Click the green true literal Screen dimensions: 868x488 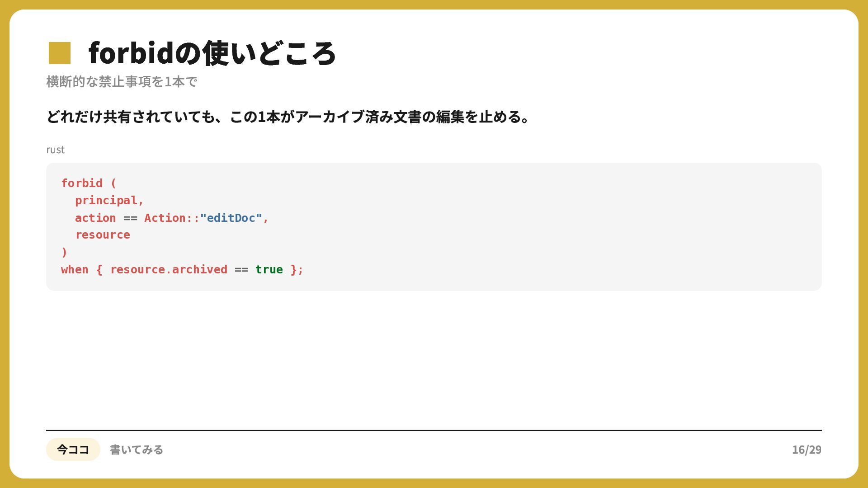coord(269,269)
